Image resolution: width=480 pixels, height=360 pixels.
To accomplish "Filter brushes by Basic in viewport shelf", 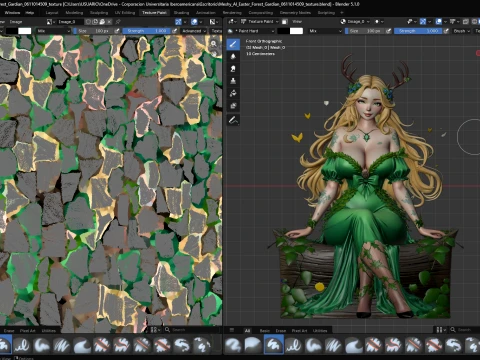I will pos(265,331).
